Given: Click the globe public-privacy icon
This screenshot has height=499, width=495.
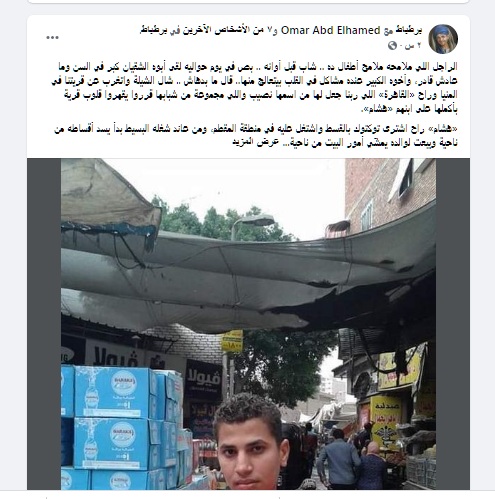Looking at the screenshot, I should [x=392, y=46].
